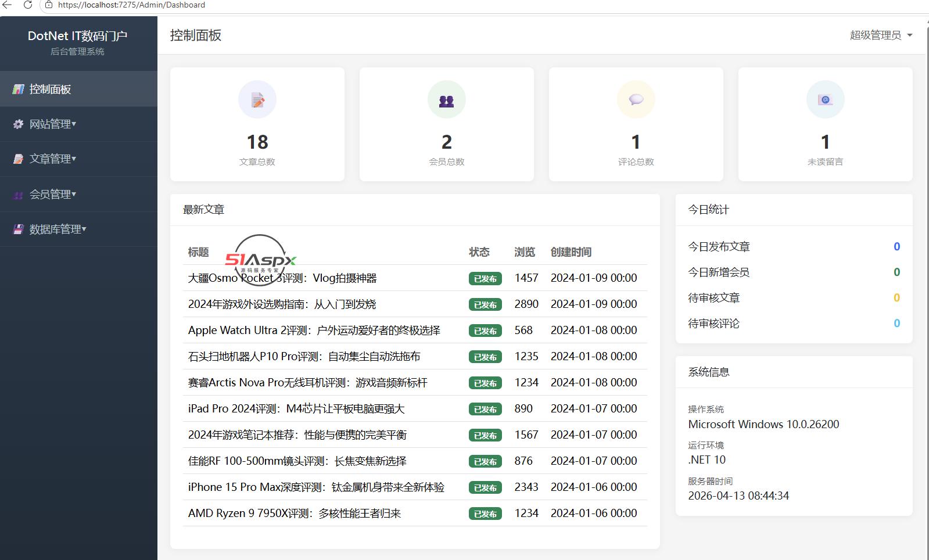Click the comment bubble icon in 评论总数 card
This screenshot has width=929, height=560.
(x=636, y=99)
